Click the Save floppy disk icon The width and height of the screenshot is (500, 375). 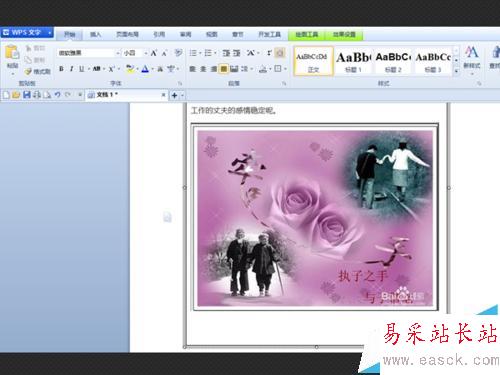pyautogui.click(x=27, y=95)
